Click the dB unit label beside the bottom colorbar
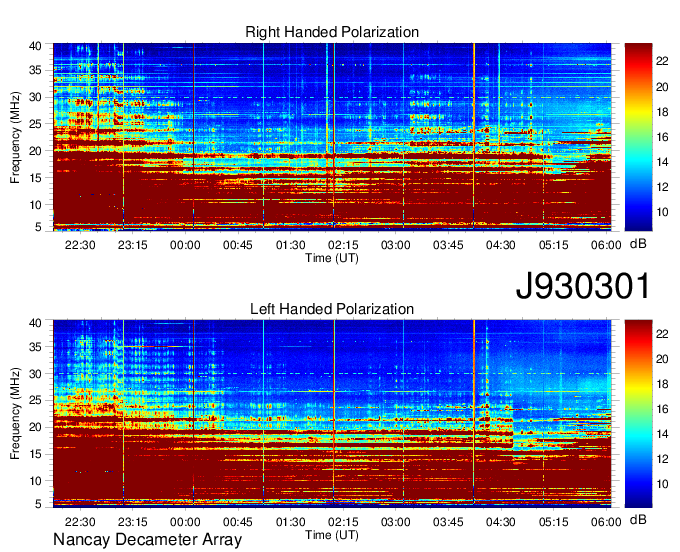Screen dimensions: 680x552 (x=638, y=519)
